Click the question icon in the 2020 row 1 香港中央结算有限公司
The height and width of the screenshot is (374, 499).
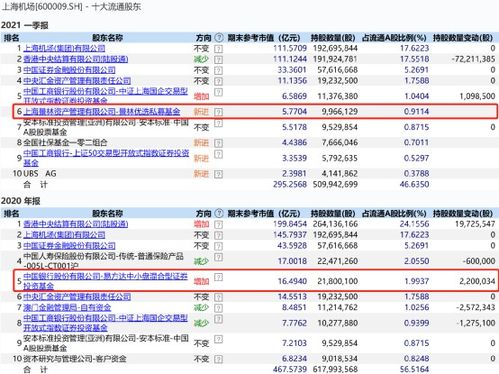tap(218, 225)
